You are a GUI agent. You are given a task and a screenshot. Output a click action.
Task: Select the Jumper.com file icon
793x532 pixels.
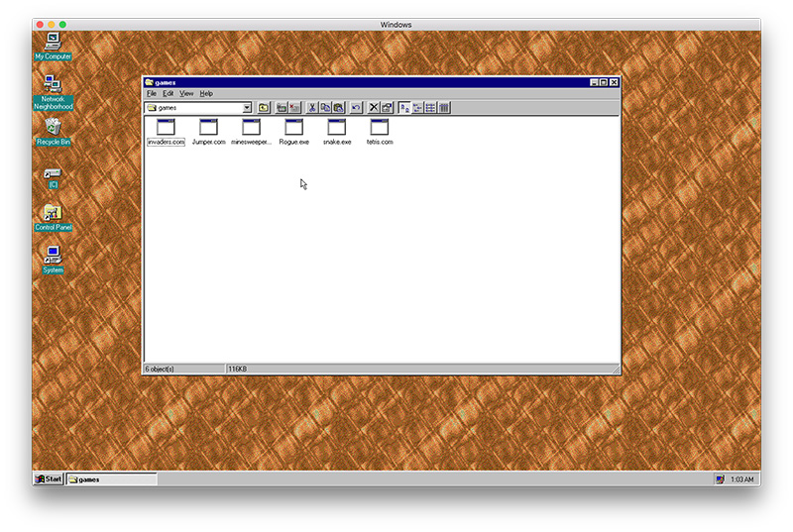coord(208,127)
